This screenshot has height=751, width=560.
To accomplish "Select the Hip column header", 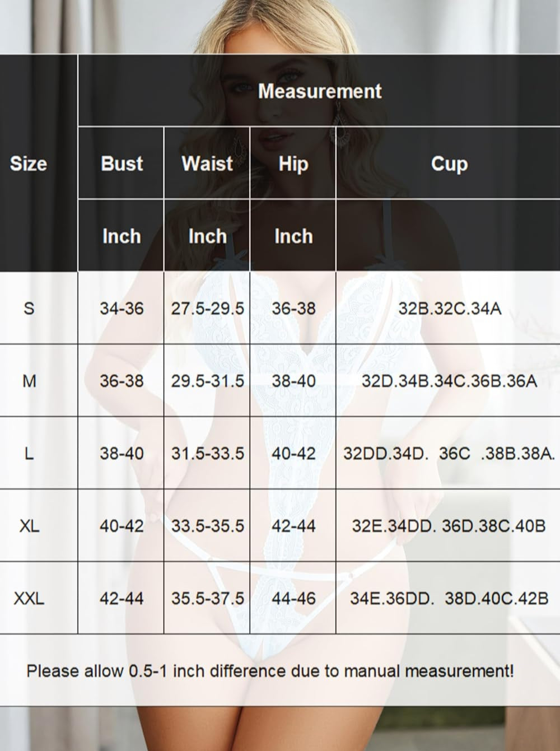I will (x=293, y=164).
